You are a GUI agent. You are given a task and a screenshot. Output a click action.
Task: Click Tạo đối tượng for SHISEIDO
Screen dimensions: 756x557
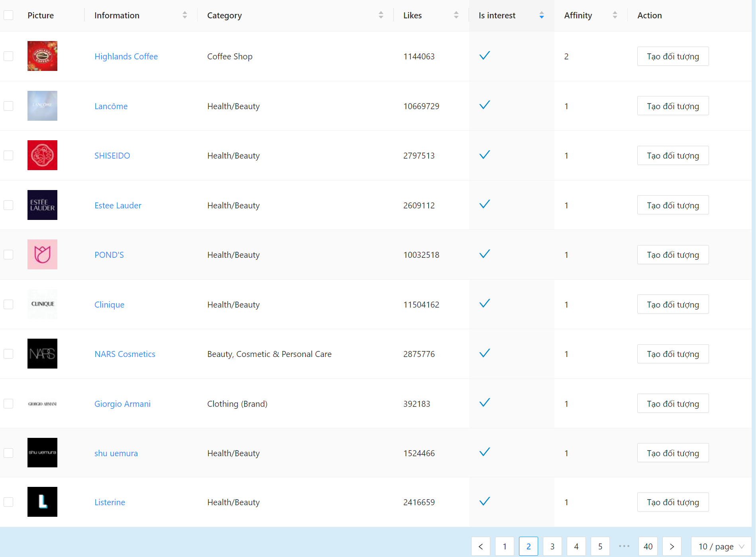pyautogui.click(x=673, y=155)
